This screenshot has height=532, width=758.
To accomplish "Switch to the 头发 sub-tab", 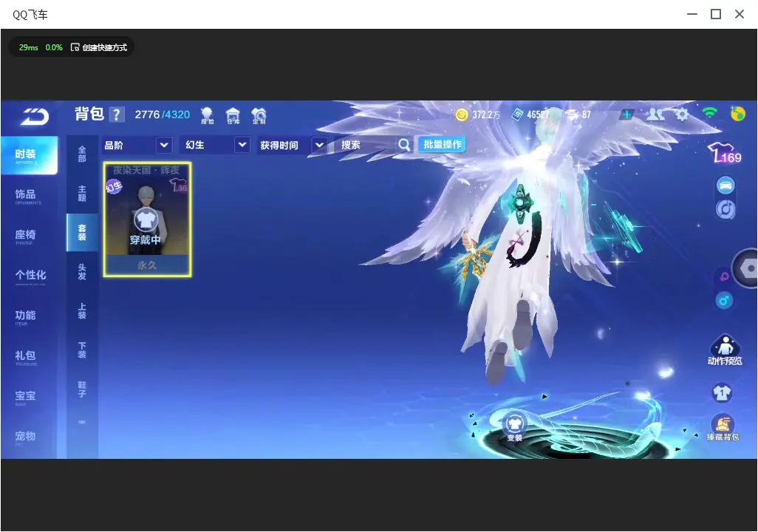I will point(82,272).
